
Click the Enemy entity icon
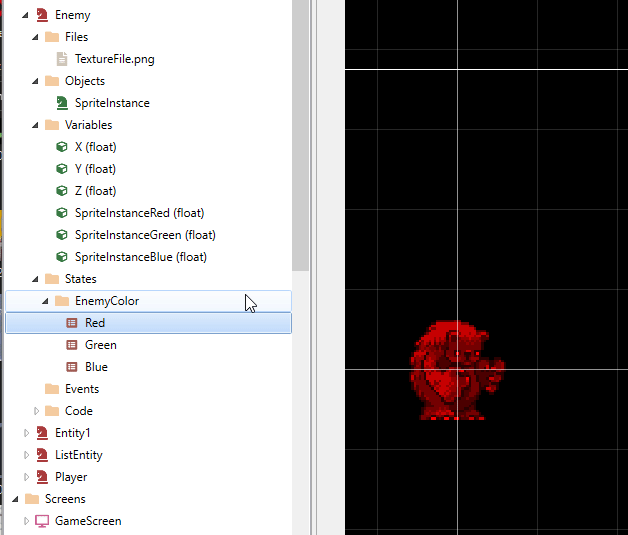pos(42,15)
